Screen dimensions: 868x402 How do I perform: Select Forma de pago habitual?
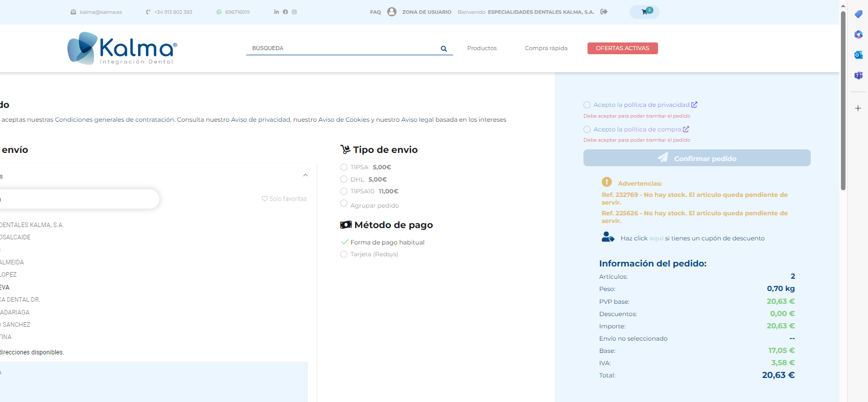pyautogui.click(x=387, y=242)
